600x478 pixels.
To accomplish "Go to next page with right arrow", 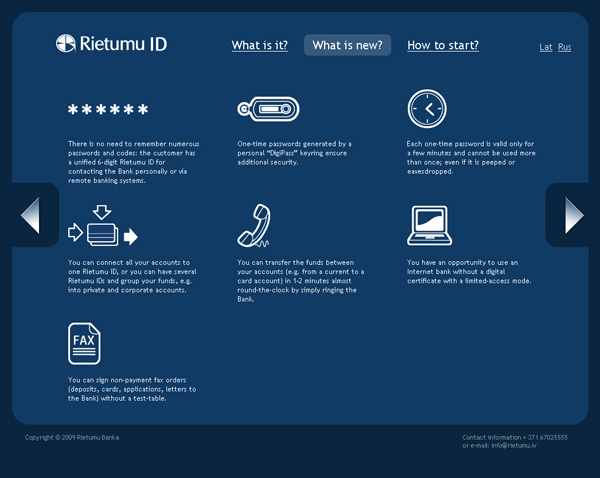I will (x=574, y=215).
